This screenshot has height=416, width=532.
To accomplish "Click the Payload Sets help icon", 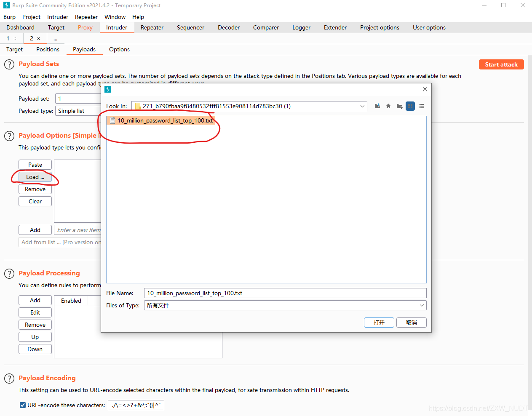I will tap(9, 64).
